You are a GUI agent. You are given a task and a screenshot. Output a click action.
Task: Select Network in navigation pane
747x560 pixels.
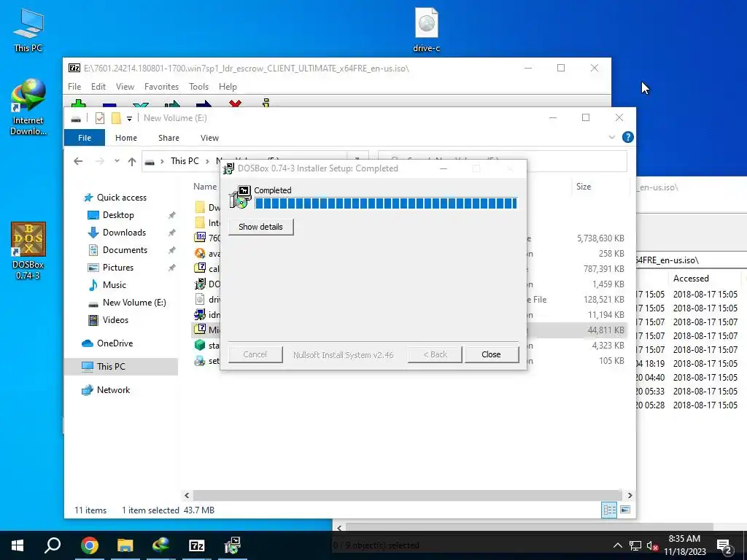(x=113, y=390)
